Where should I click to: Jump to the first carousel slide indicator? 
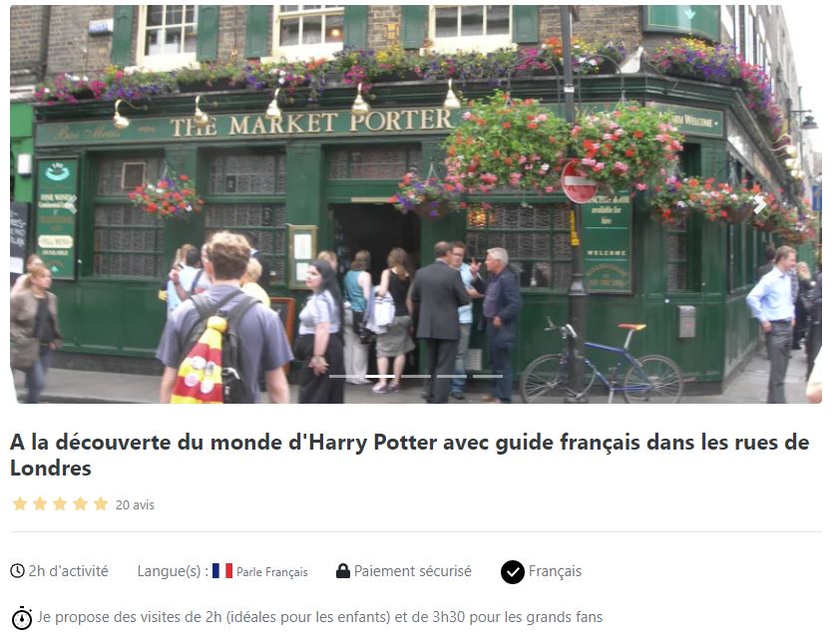[x=344, y=377]
